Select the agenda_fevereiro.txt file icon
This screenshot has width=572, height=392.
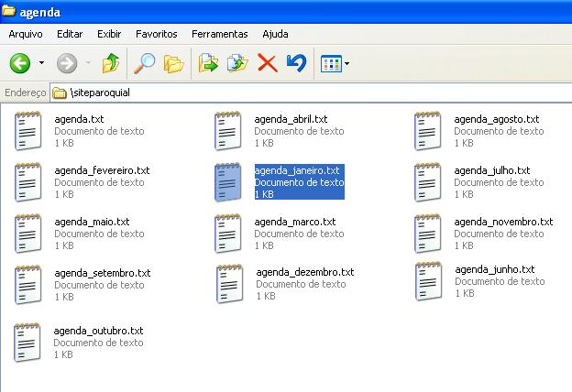point(27,182)
